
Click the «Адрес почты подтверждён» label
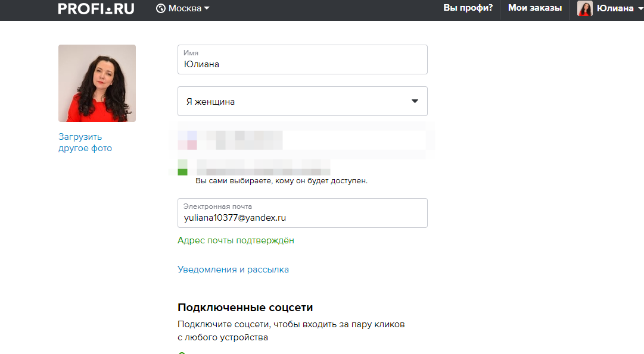coord(235,240)
